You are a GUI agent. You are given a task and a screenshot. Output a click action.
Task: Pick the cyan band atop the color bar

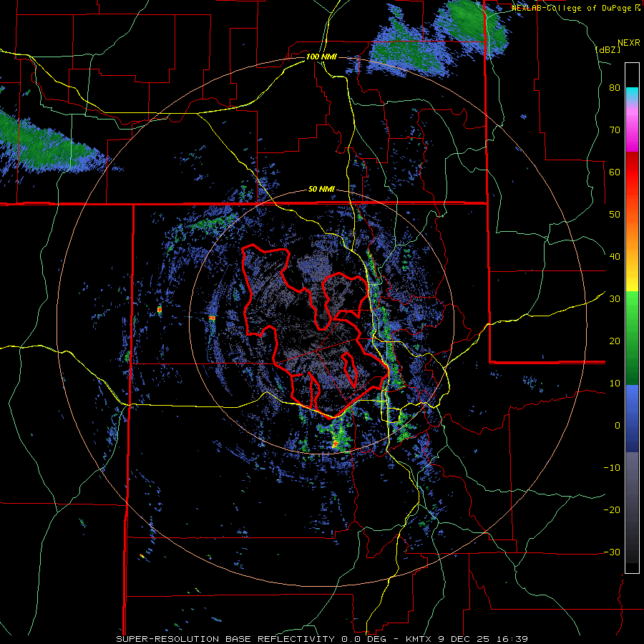pyautogui.click(x=632, y=94)
